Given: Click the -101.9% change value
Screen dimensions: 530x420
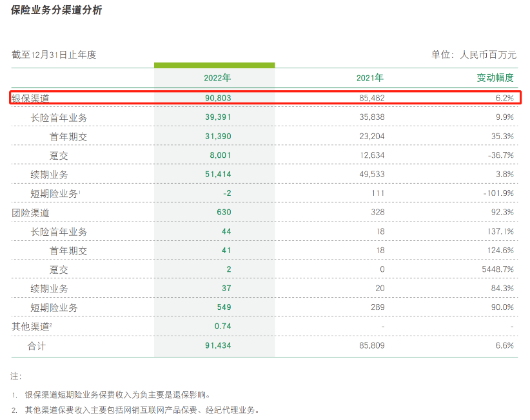Looking at the screenshot, I should (x=497, y=193).
